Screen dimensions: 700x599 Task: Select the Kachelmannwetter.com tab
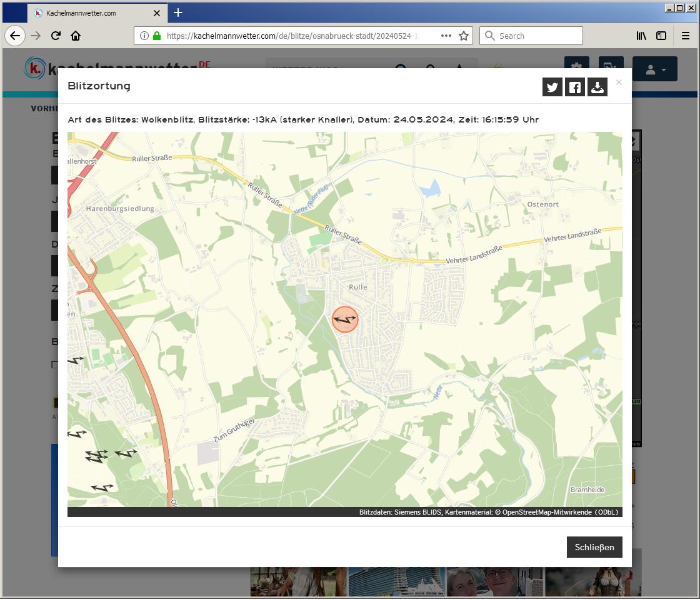pyautogui.click(x=97, y=13)
